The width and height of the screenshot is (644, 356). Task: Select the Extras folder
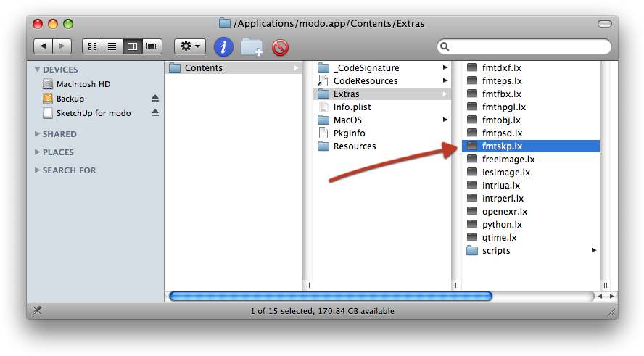coord(382,94)
